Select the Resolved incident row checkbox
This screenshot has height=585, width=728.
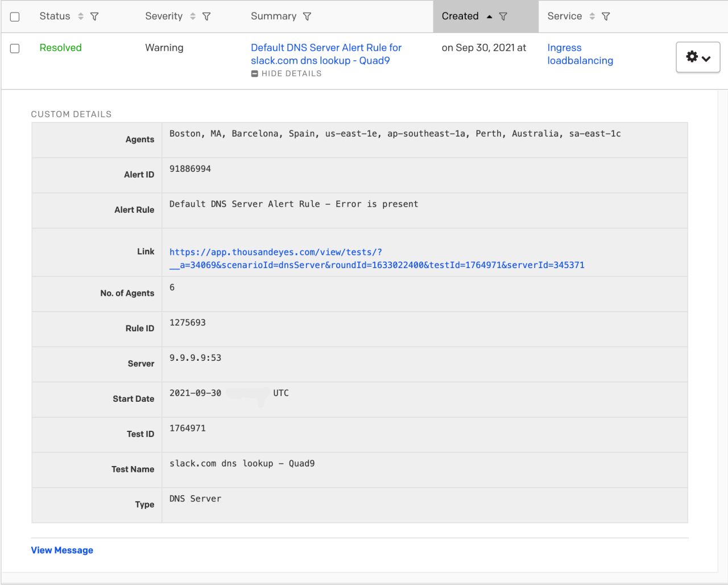(15, 48)
